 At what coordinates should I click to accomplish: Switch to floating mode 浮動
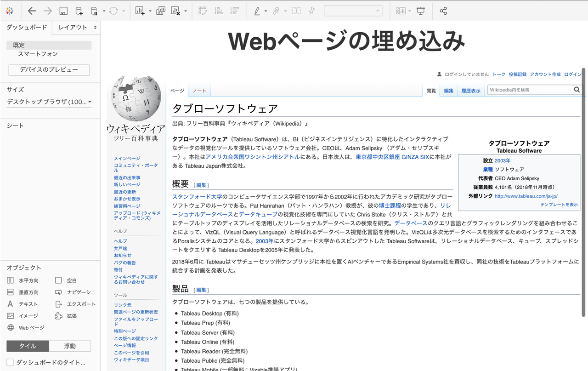pos(70,346)
